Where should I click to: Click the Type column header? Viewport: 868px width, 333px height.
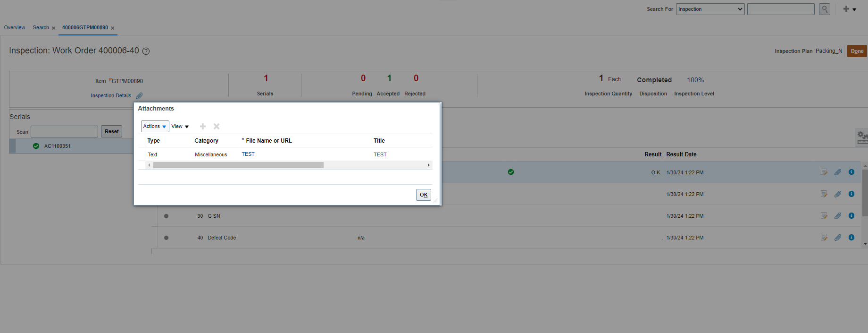tap(153, 141)
